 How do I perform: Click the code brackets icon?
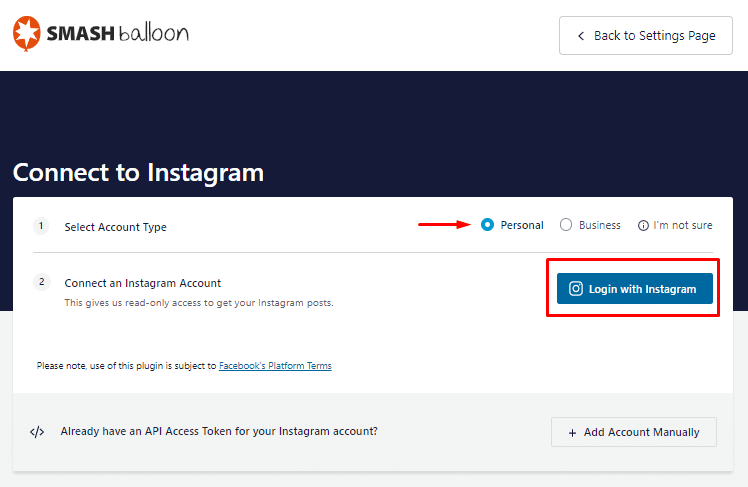(x=37, y=432)
